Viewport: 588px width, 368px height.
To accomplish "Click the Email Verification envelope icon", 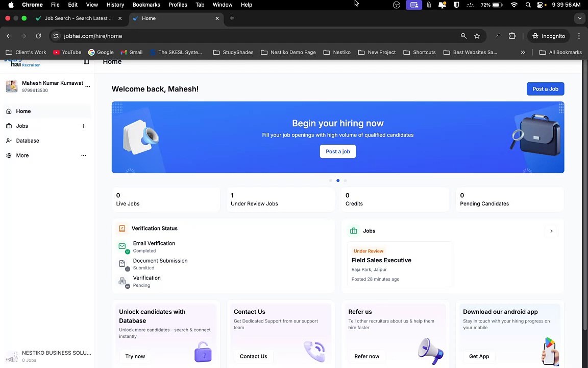I will (x=122, y=246).
